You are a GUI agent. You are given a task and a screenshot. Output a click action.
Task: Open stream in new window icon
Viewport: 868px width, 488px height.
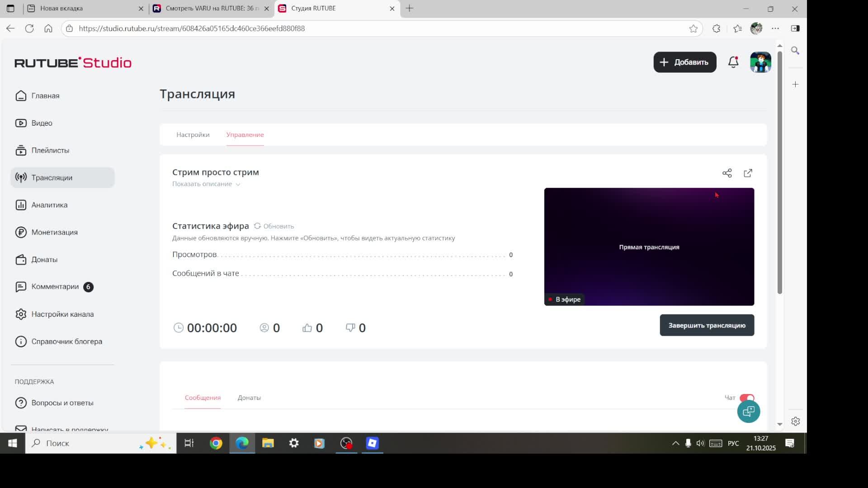tap(748, 173)
